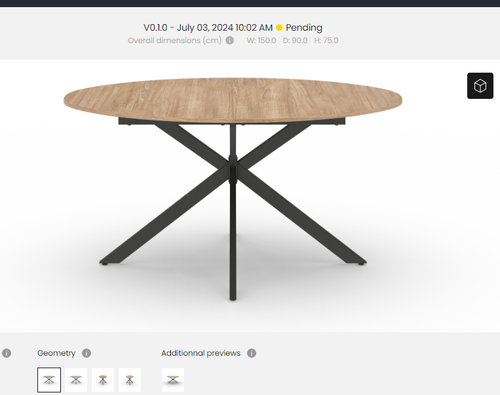Select the second Geometry thumbnail

pyautogui.click(x=76, y=380)
